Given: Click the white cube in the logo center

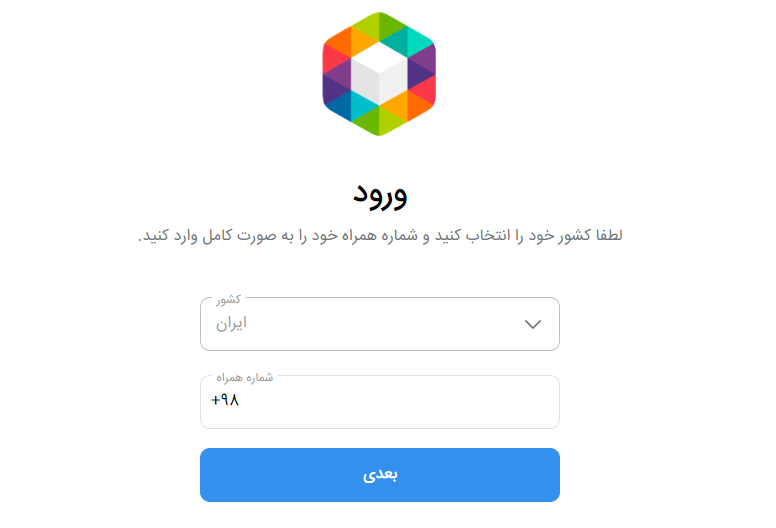Looking at the screenshot, I should click(379, 73).
